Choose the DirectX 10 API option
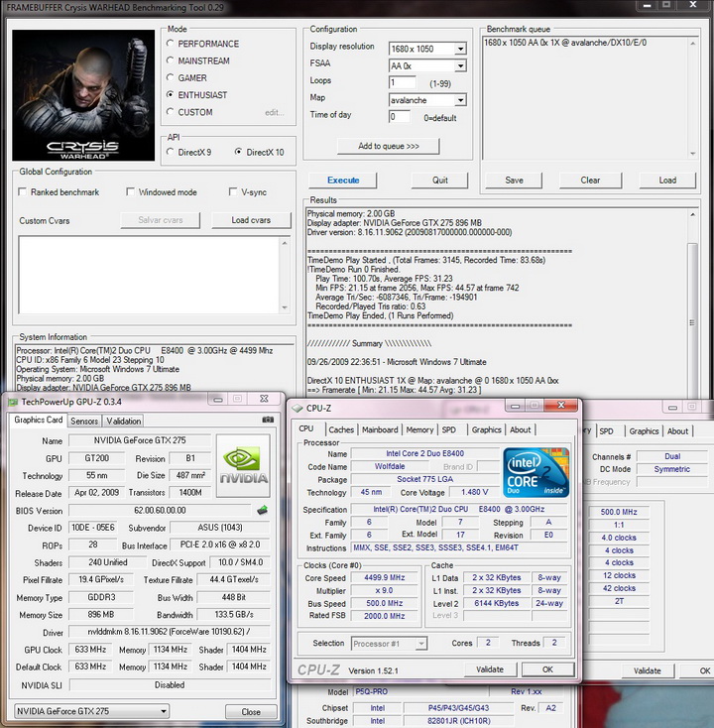The width and height of the screenshot is (714, 728). (238, 152)
